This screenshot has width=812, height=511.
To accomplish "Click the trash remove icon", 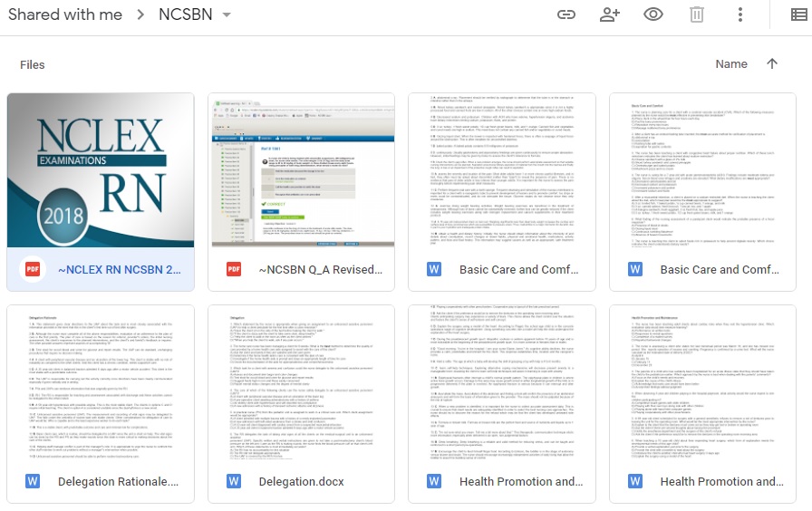I will (x=697, y=14).
